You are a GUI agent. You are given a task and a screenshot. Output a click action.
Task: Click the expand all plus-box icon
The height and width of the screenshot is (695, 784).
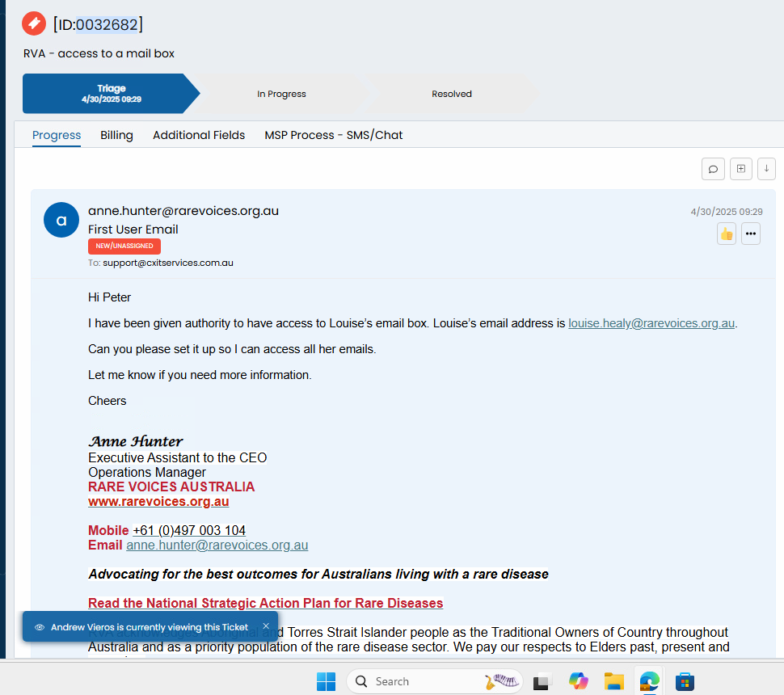coord(741,169)
